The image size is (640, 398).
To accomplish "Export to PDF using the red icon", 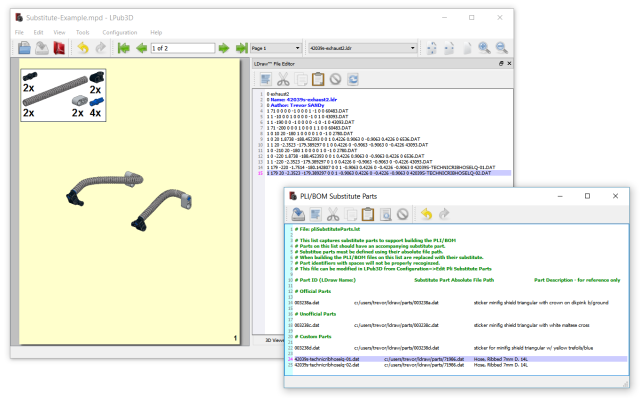I will pyautogui.click(x=59, y=48).
